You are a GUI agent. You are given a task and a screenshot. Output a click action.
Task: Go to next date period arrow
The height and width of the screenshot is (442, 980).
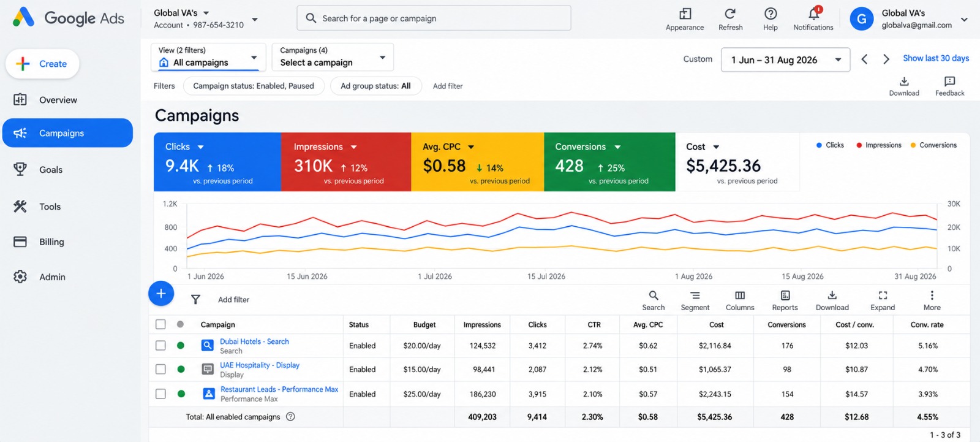click(x=886, y=59)
